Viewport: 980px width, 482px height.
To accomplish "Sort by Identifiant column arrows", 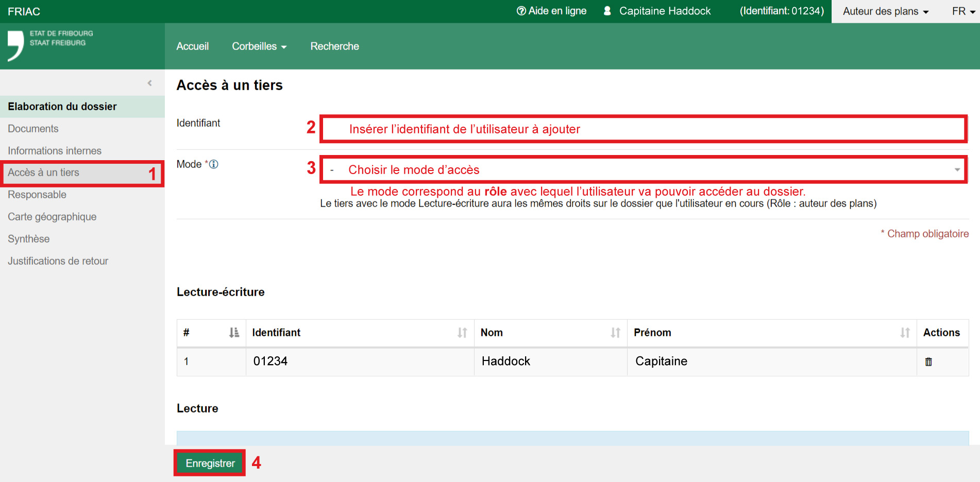I will click(462, 333).
